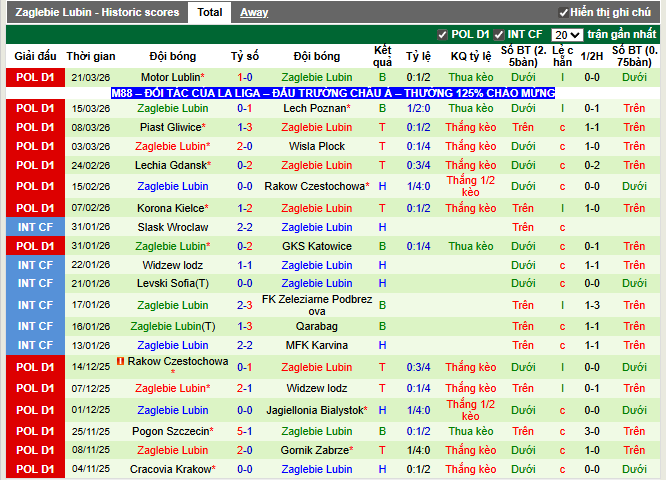This screenshot has height=480, width=667.
Task: Select the Total tab
Action: 209,12
